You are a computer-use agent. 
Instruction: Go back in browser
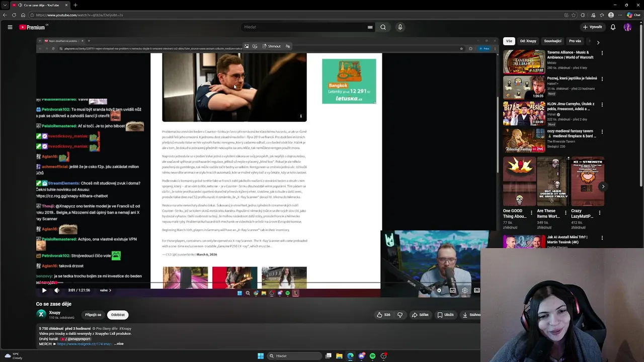coord(5,15)
